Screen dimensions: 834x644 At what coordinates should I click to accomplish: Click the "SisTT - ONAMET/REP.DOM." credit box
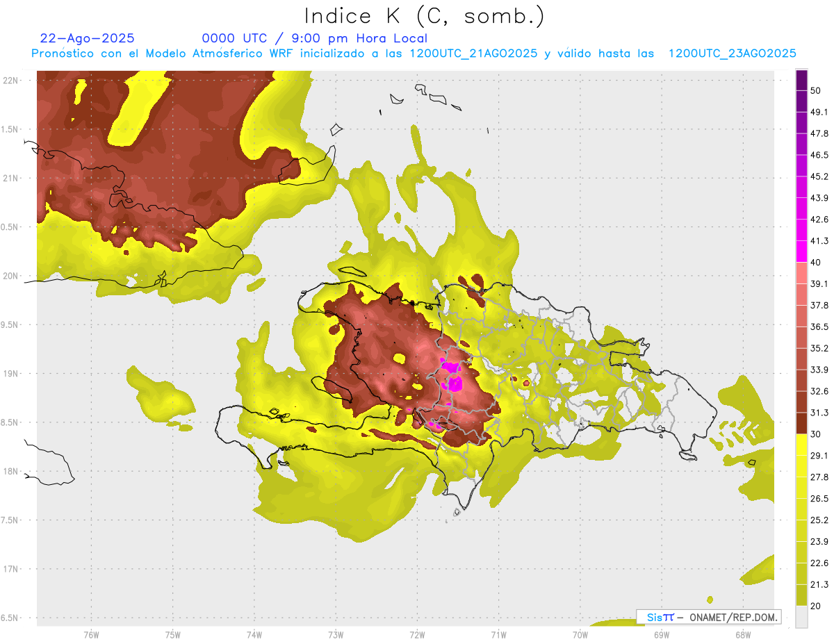[709, 617]
